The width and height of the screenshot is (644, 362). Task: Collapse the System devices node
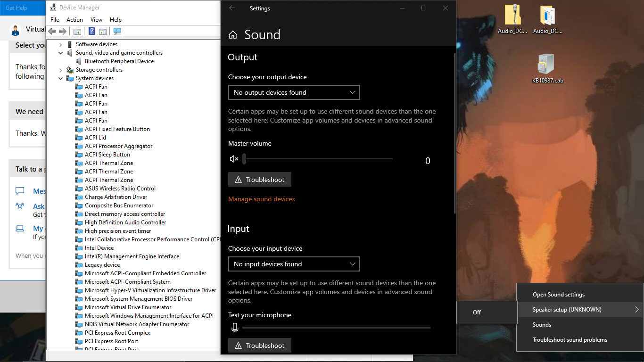[x=61, y=78]
